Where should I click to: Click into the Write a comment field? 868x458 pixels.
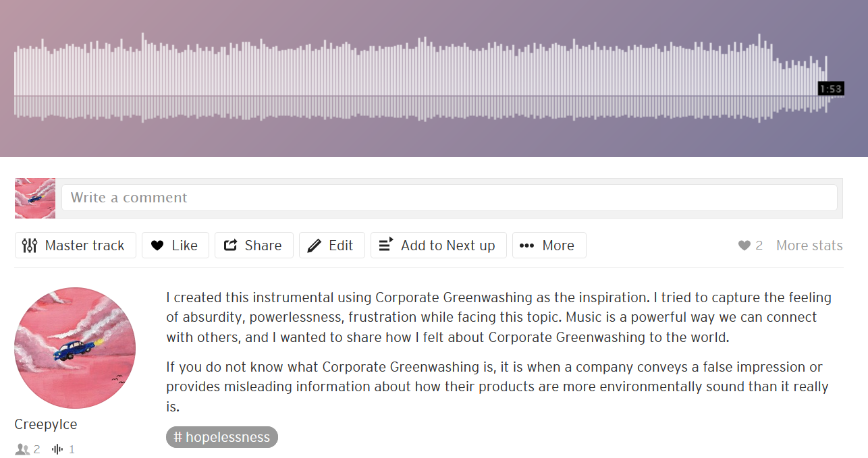coord(450,198)
